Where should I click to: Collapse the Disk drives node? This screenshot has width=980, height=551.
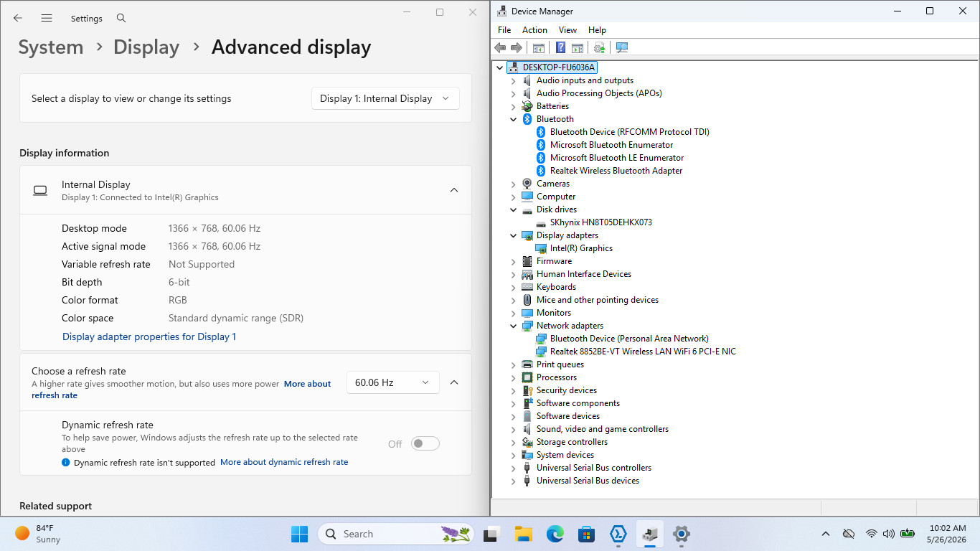click(x=513, y=209)
